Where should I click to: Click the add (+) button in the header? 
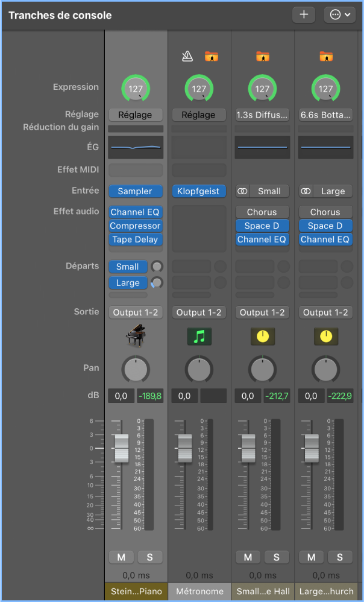(x=303, y=15)
